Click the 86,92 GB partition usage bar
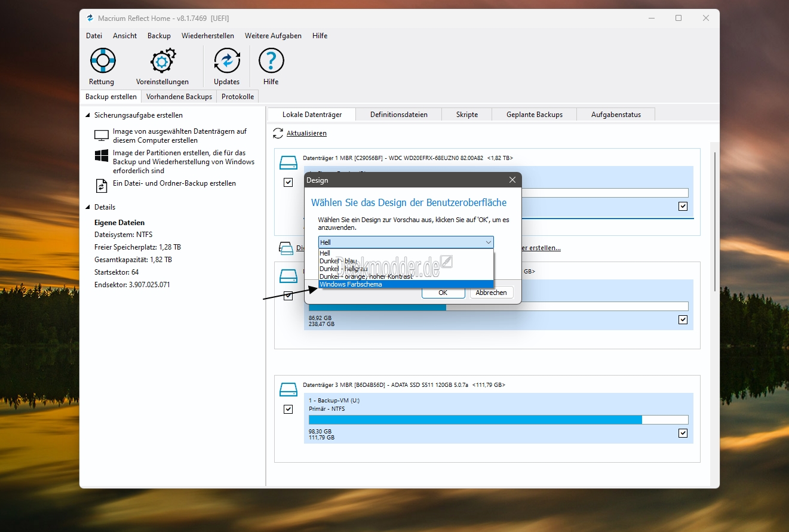 tap(498, 306)
